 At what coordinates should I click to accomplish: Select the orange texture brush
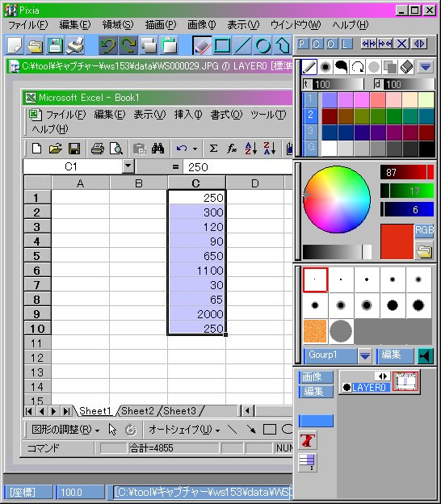click(315, 331)
